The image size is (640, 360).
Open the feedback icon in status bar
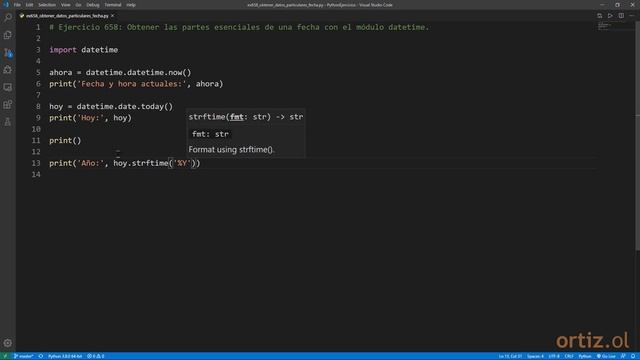pyautogui.click(x=623, y=356)
